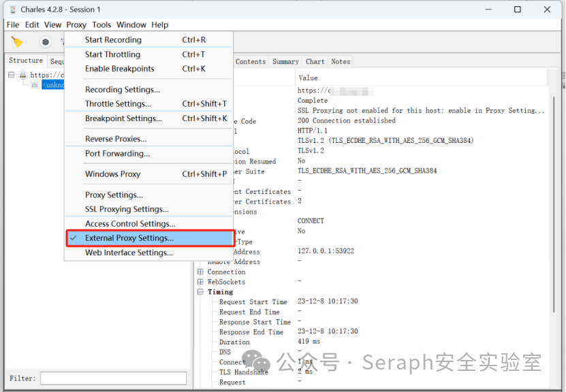Open the View menu

pyautogui.click(x=52, y=25)
